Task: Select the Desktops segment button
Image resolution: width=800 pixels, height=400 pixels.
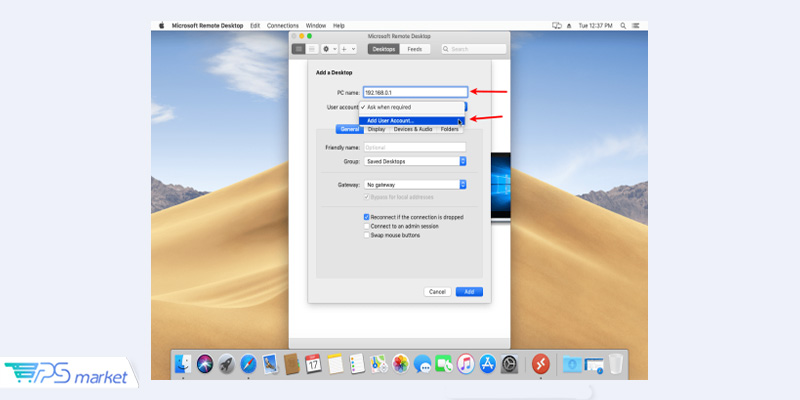Action: 384,49
